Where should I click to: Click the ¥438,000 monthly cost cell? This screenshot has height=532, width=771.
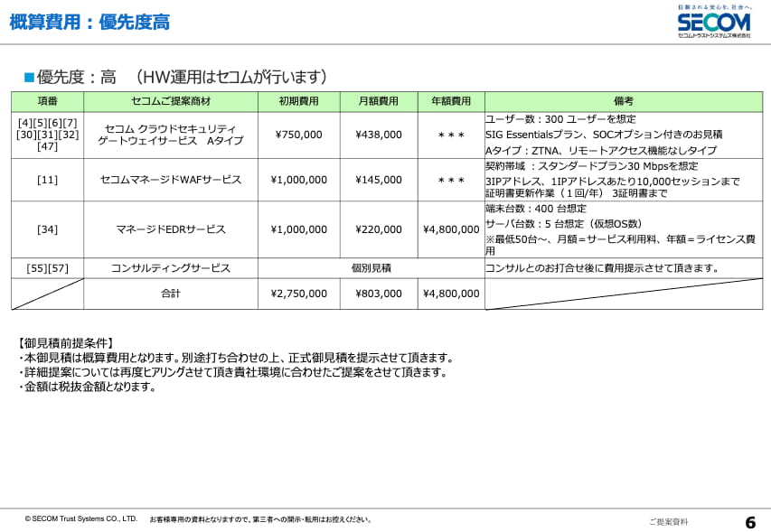click(379, 135)
